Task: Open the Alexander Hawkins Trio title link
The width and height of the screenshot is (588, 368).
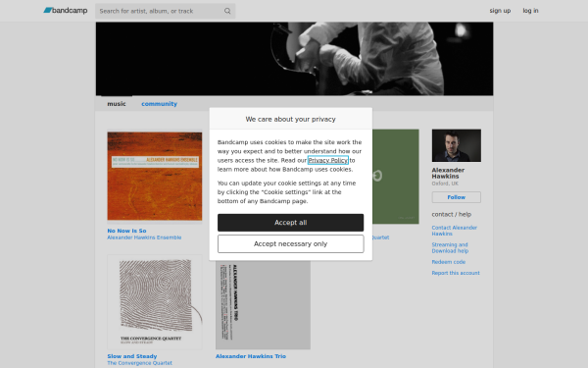Action: [x=251, y=356]
